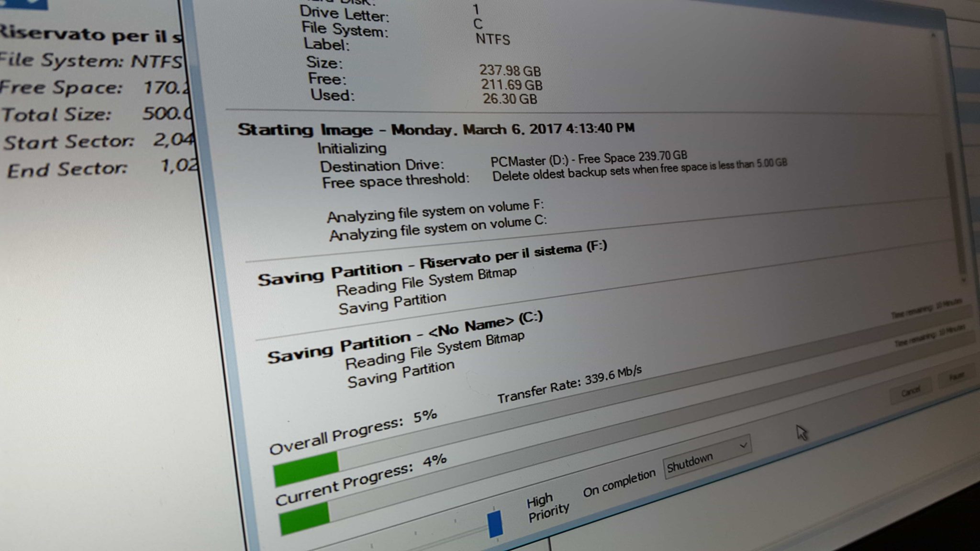Click 'Start Sector:' in background window
The width and height of the screenshot is (980, 551).
[69, 142]
